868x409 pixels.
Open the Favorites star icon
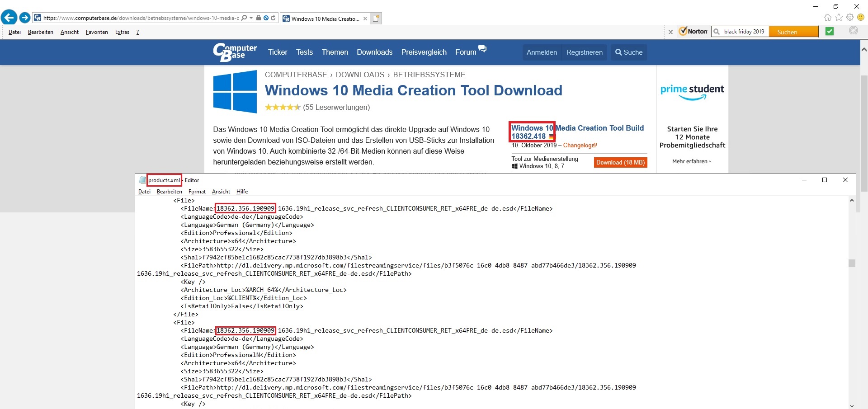click(839, 17)
